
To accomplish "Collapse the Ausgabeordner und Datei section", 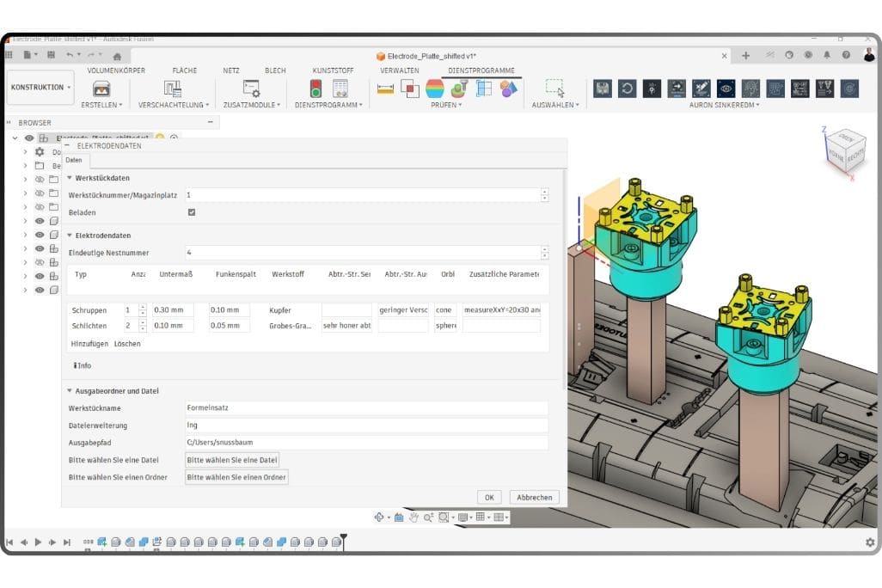I will tap(70, 390).
